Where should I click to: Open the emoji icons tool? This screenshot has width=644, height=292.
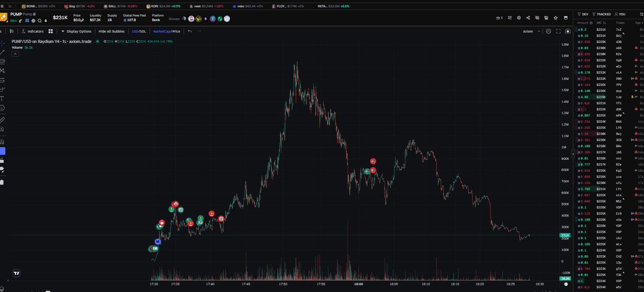(2, 108)
